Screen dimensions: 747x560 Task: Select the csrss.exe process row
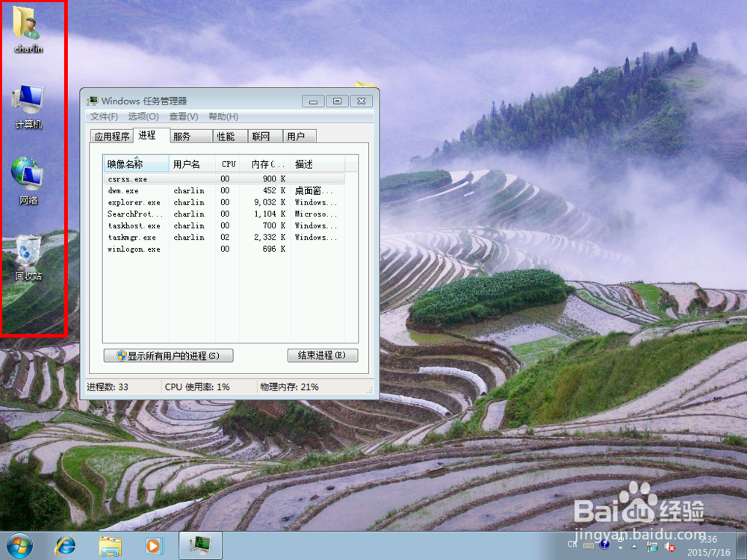(224, 179)
